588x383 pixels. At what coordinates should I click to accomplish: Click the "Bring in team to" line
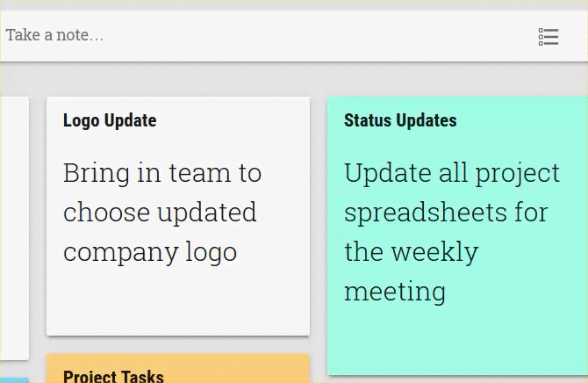click(x=162, y=173)
